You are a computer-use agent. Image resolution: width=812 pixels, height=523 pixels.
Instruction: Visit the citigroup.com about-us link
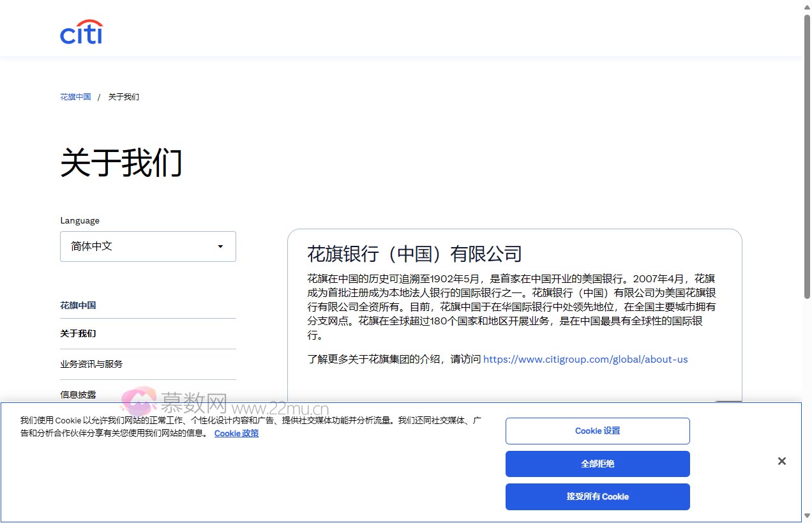click(585, 359)
